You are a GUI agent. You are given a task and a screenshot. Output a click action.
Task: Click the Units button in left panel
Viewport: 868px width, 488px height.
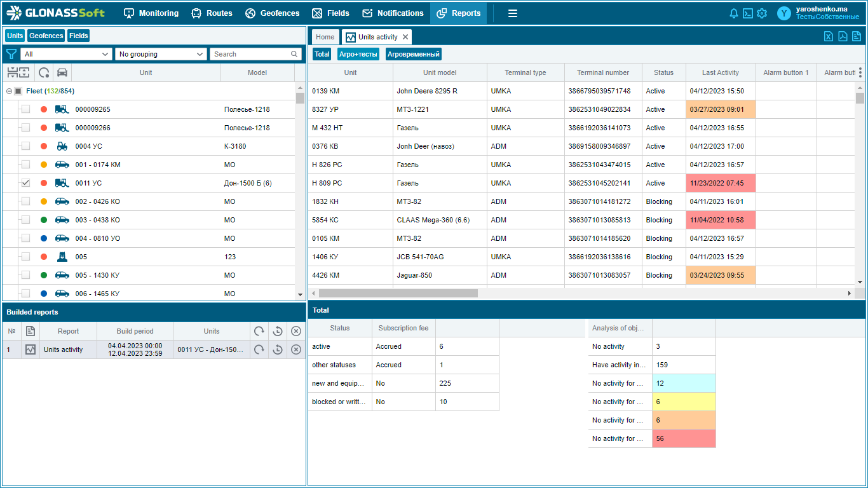[x=15, y=36]
